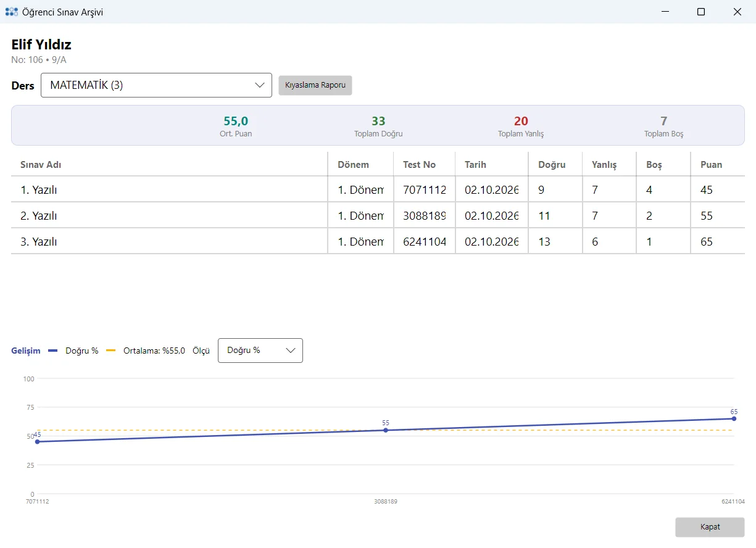Select the 2. Yazılı exam row name
Screen dimensions: 756x548
click(x=39, y=216)
